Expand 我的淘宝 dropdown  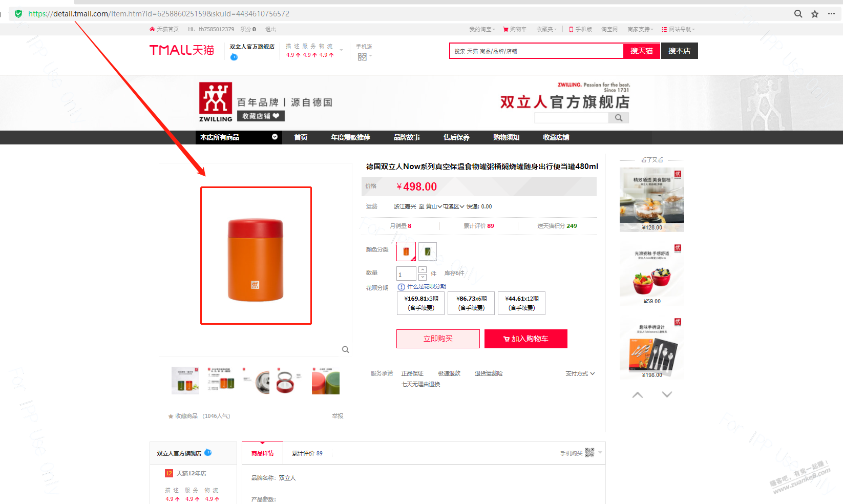pyautogui.click(x=482, y=29)
